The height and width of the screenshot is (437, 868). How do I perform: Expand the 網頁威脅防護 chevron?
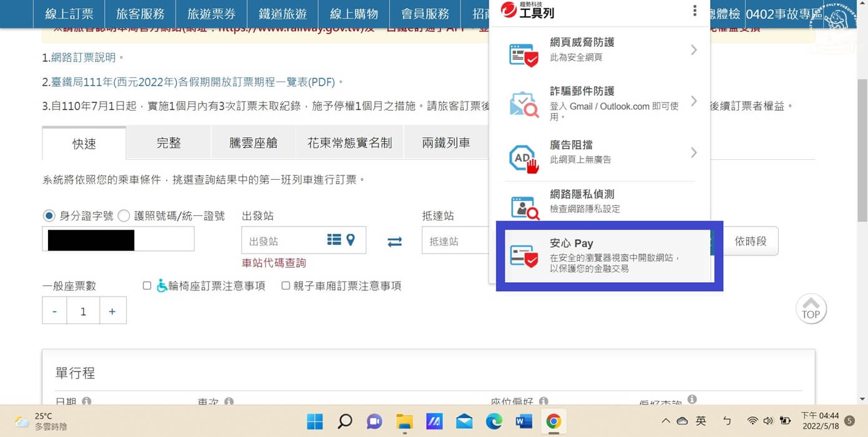(693, 50)
